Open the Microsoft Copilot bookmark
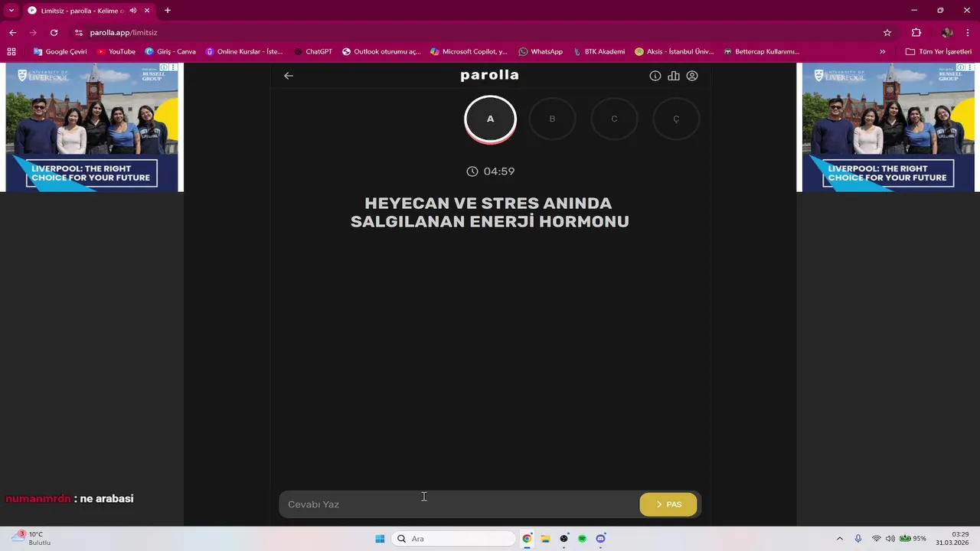 tap(469, 52)
